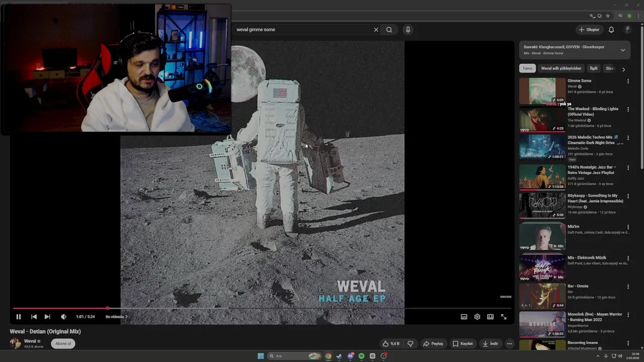
Task: Skip to the next video in the player
Action: tap(47, 317)
